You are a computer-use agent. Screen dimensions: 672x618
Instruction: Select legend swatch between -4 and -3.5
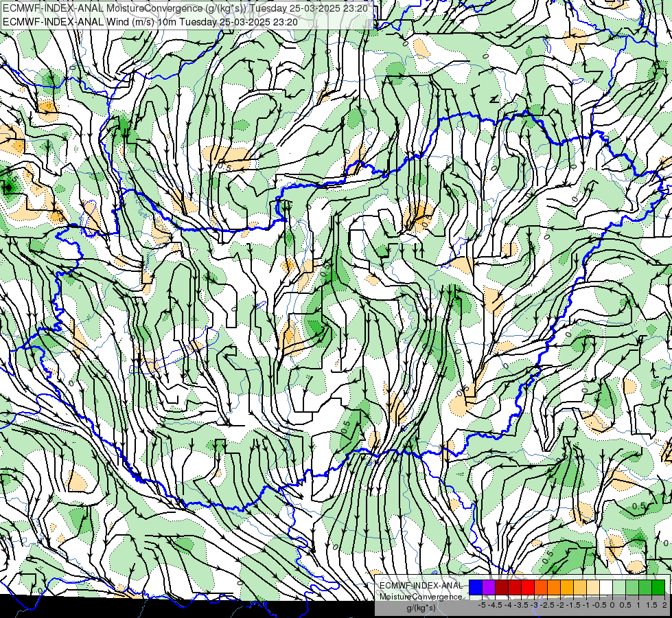(x=515, y=587)
